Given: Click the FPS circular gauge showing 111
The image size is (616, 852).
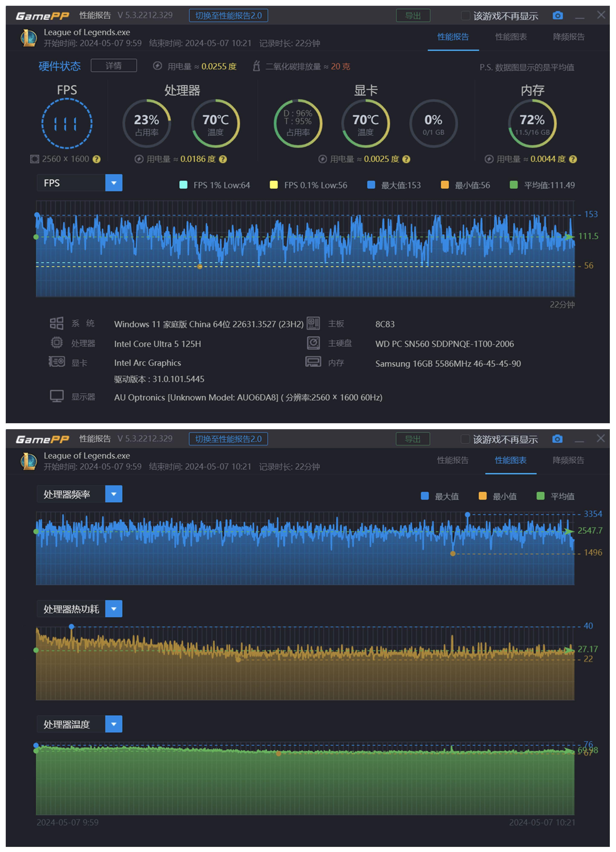Looking at the screenshot, I should [66, 124].
